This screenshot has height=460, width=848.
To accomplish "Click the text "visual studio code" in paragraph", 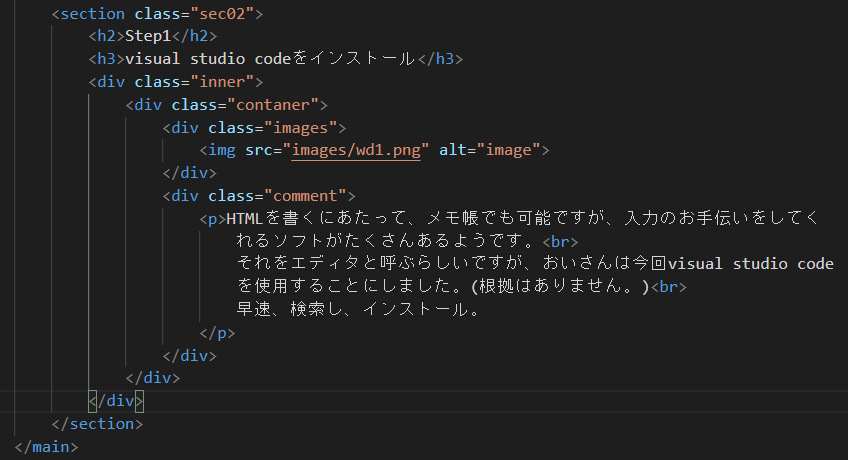I will point(751,264).
